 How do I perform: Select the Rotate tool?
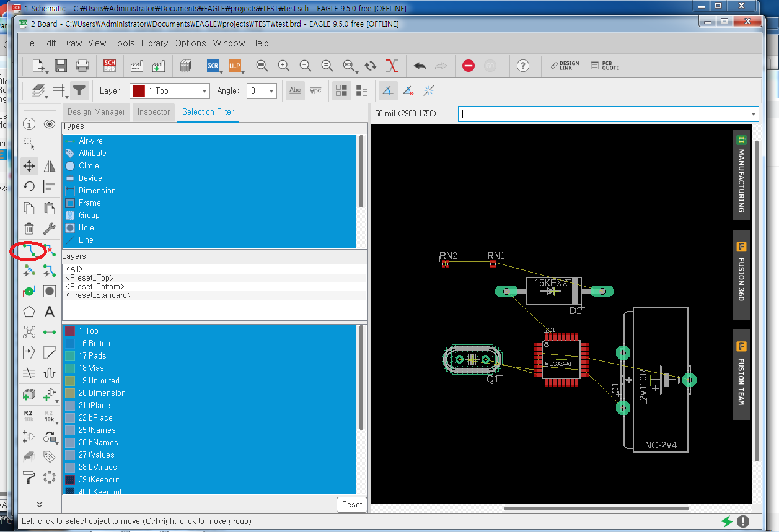click(29, 186)
